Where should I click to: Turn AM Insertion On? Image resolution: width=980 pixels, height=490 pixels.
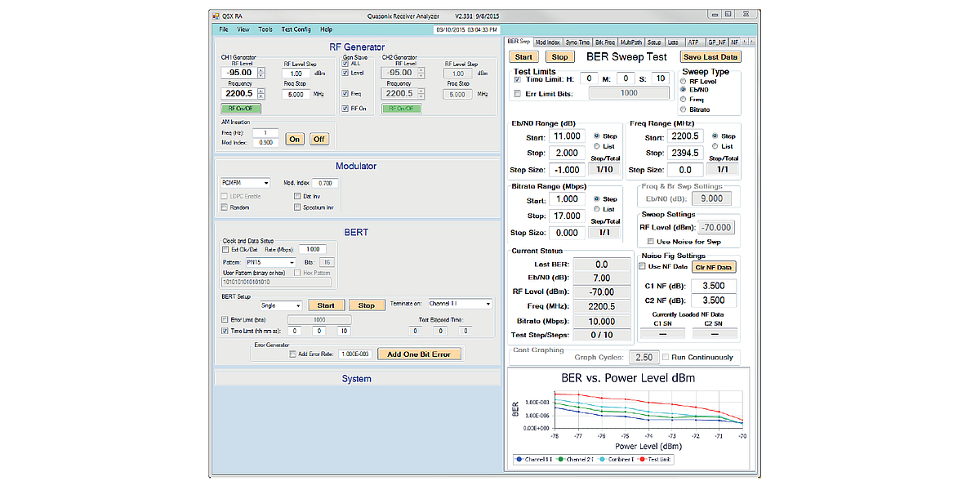point(295,139)
